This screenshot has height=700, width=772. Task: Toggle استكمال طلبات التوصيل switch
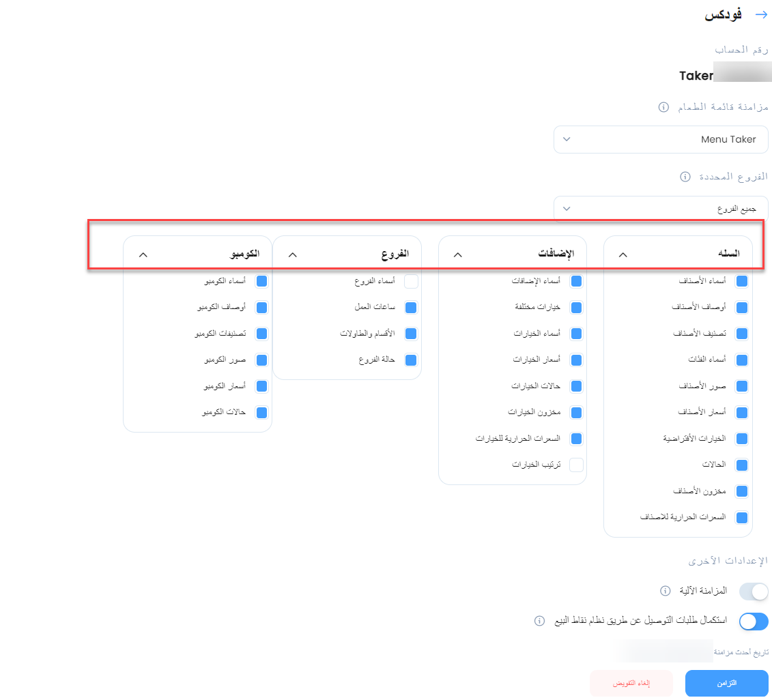[754, 622]
